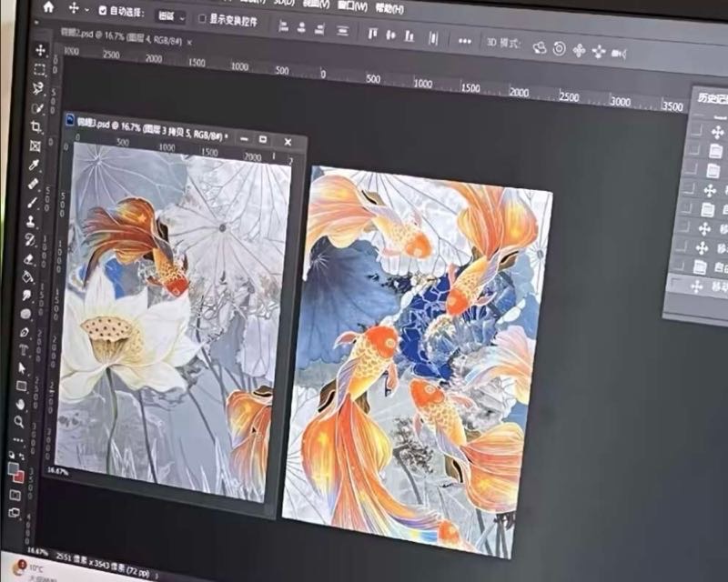Select the Clone Stamp tool

pyautogui.click(x=31, y=221)
